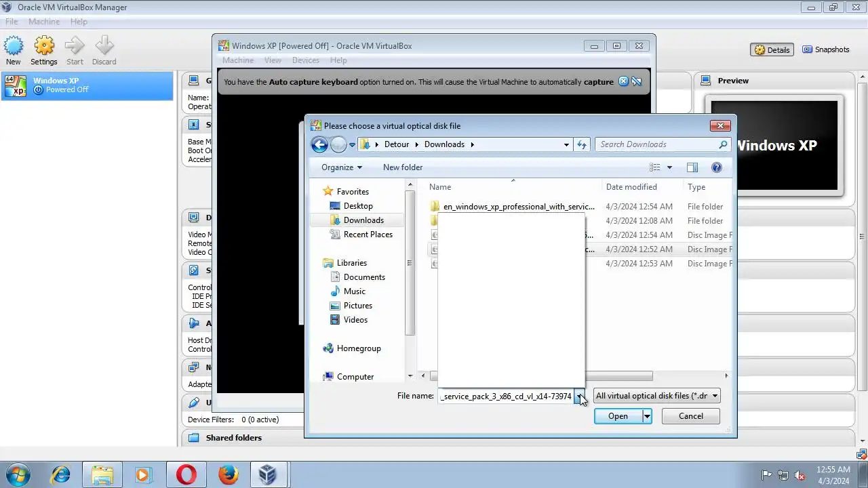Click the Change your view icon
Image resolution: width=868 pixels, height=488 pixels.
(654, 167)
